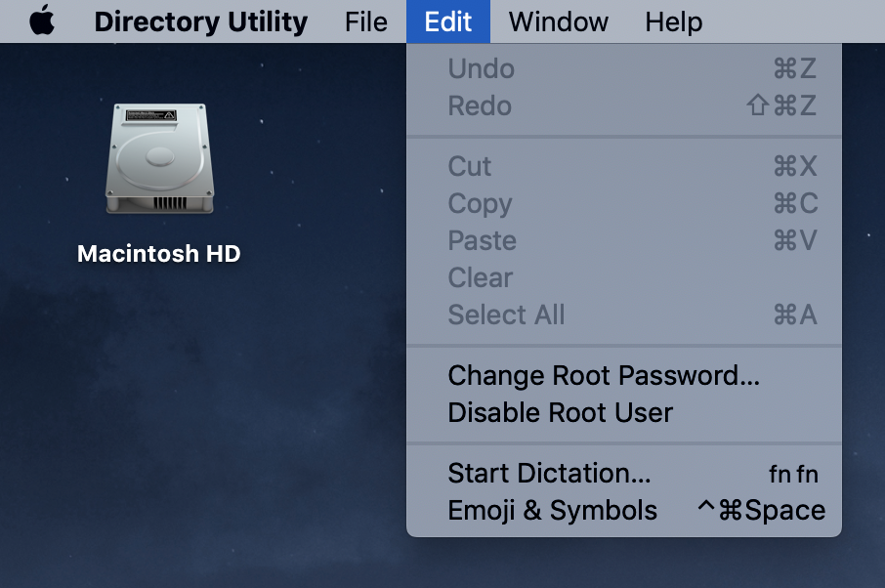Click the dimmed Undo entry
Screen dimensions: 885x588
tap(623, 68)
